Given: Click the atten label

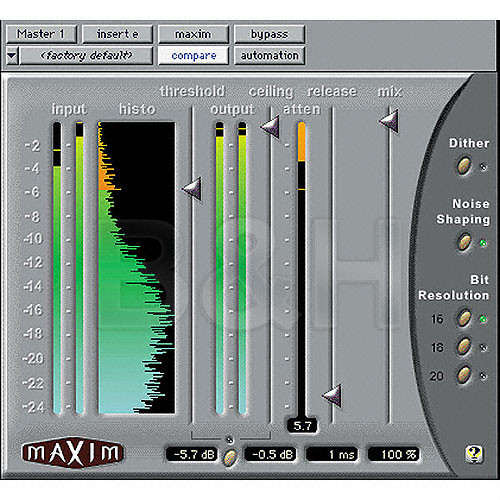Looking at the screenshot, I should click(x=301, y=109).
